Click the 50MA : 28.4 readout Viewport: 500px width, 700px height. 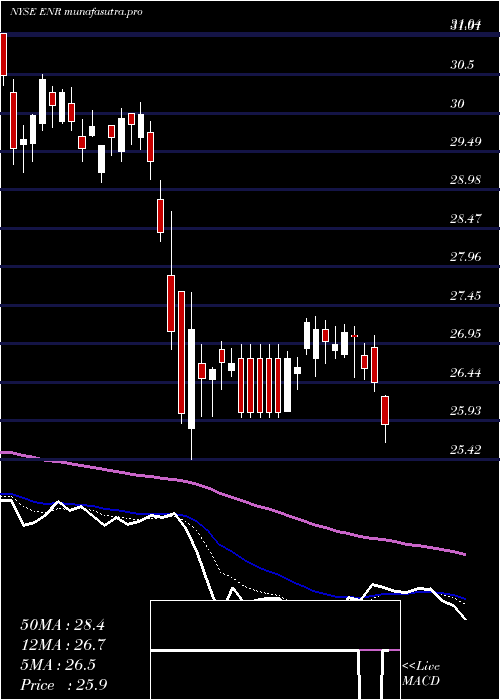[62, 625]
